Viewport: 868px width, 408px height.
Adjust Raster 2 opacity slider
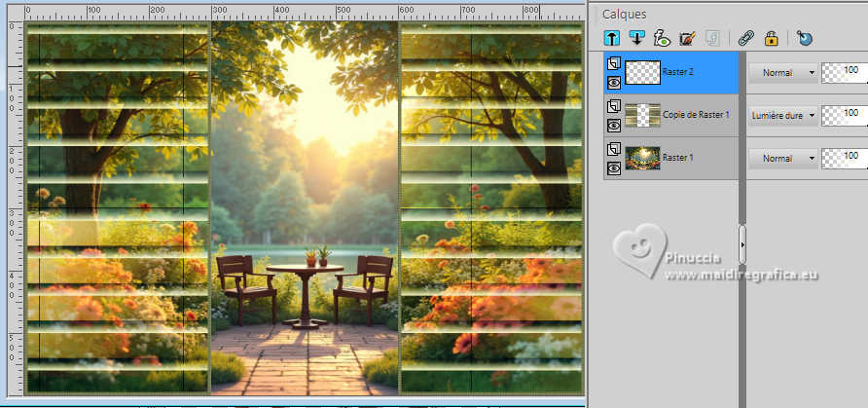(845, 72)
